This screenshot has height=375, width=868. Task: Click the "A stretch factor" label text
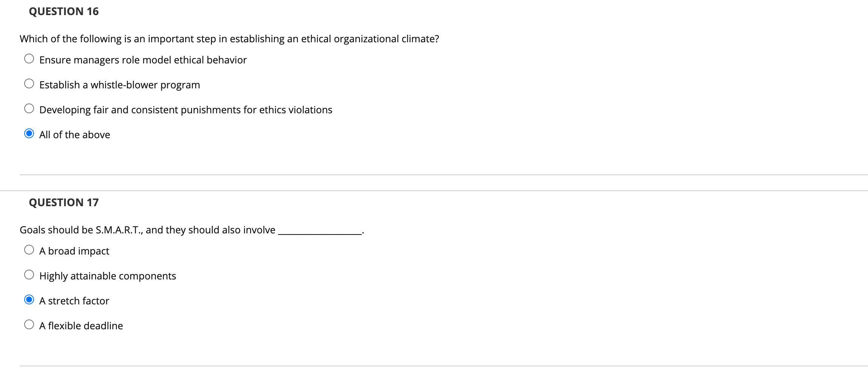coord(74,300)
